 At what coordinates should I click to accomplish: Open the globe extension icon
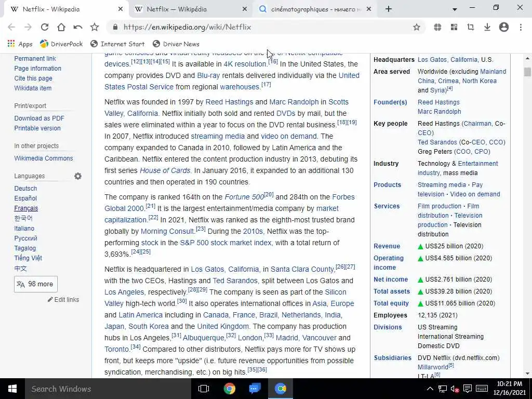click(x=437, y=27)
